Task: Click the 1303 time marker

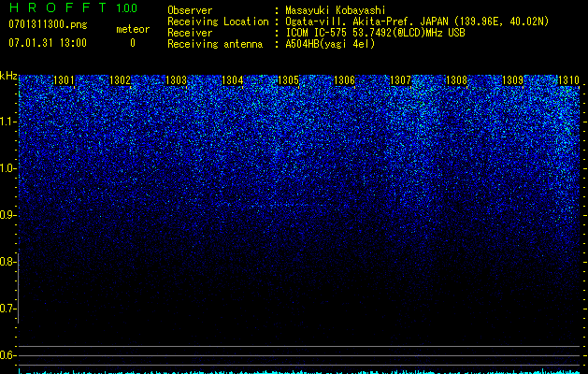Action: pos(177,79)
